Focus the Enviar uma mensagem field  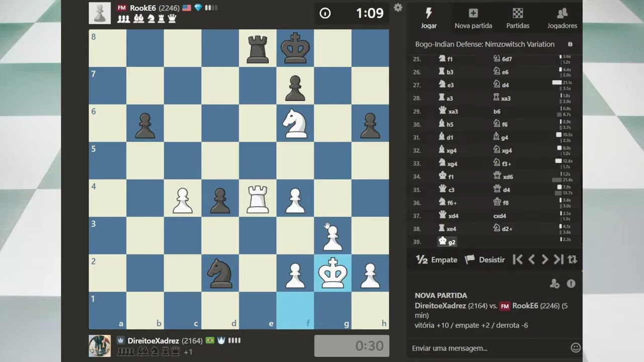488,348
